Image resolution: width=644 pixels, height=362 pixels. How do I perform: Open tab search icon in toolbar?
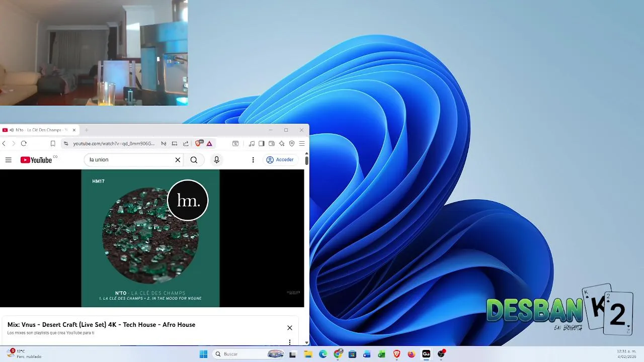click(x=235, y=143)
